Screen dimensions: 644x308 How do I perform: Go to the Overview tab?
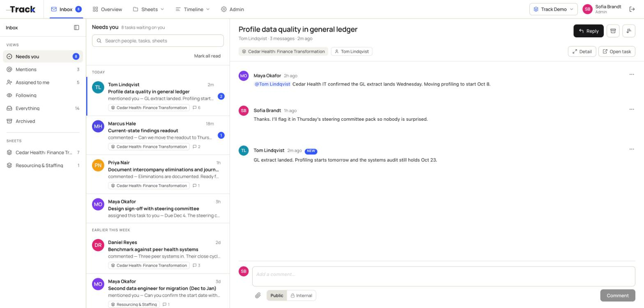pyautogui.click(x=107, y=9)
